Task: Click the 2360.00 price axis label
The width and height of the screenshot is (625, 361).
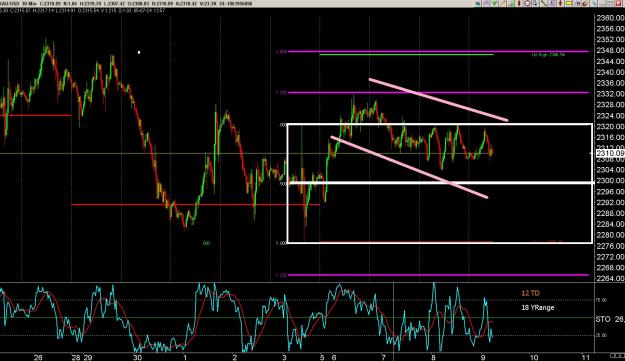Action: (x=610, y=18)
